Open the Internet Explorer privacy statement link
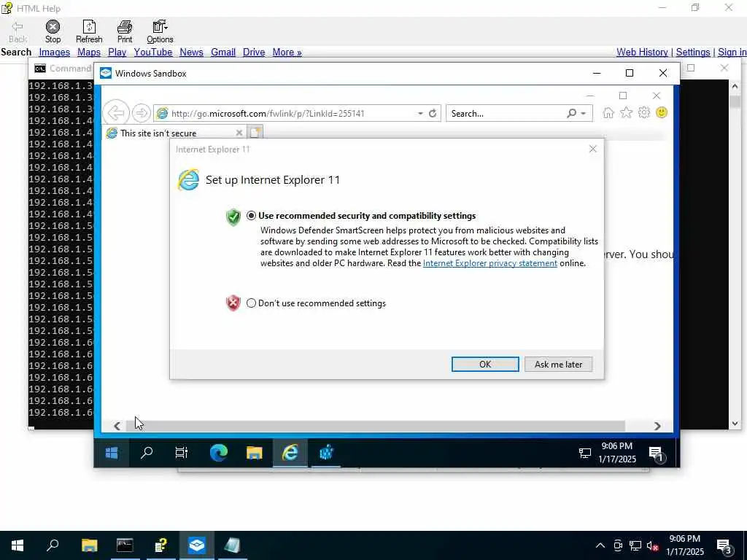Viewport: 747px width, 560px height. (x=489, y=263)
